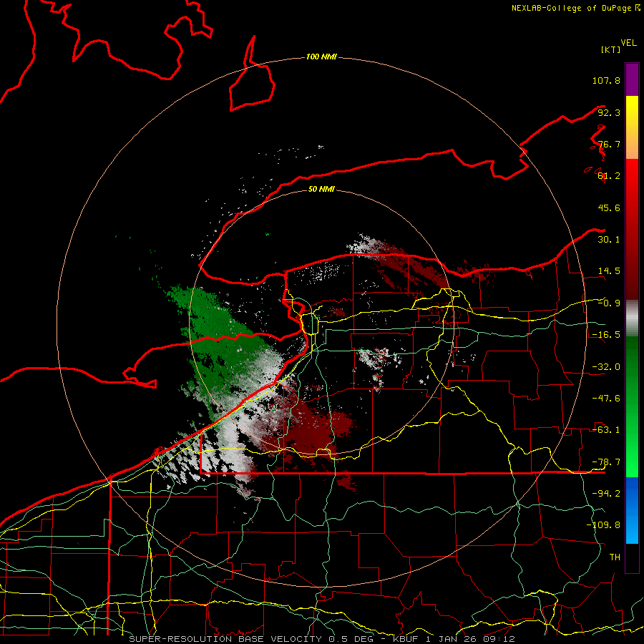Image resolution: width=644 pixels, height=644 pixels.
Task: Click the 61.2 value on the velocity scale
Action: click(609, 176)
